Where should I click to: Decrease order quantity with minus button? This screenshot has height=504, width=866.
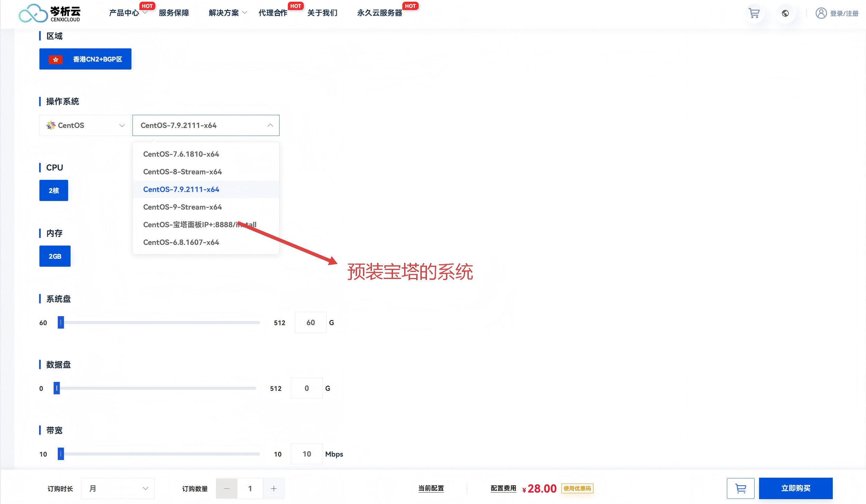coord(227,488)
